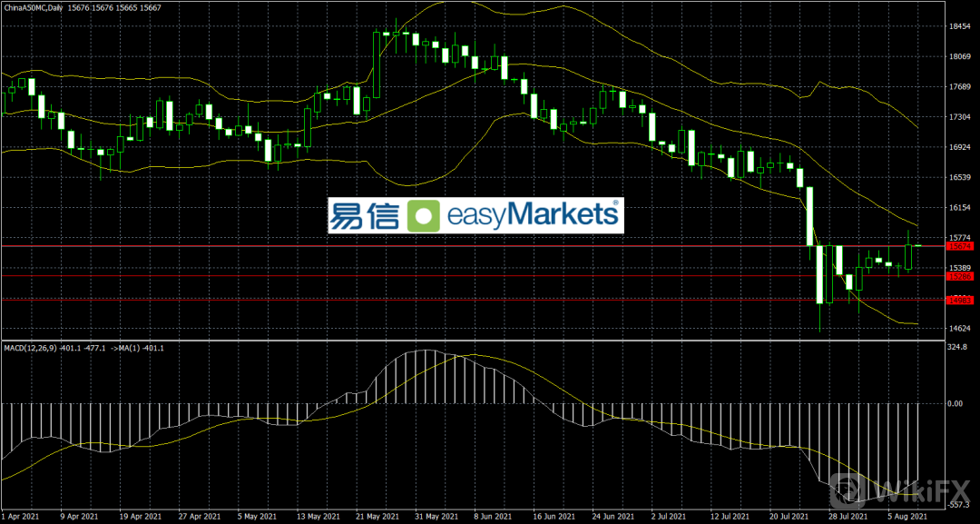This screenshot has height=524, width=980.
Task: Click the 14624 price axis label
Action: (959, 328)
